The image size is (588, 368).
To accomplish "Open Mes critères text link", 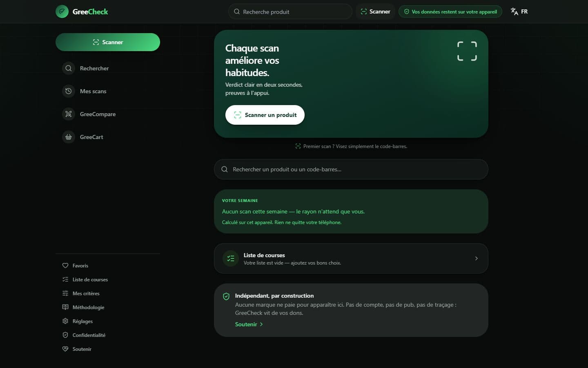I will (86, 294).
